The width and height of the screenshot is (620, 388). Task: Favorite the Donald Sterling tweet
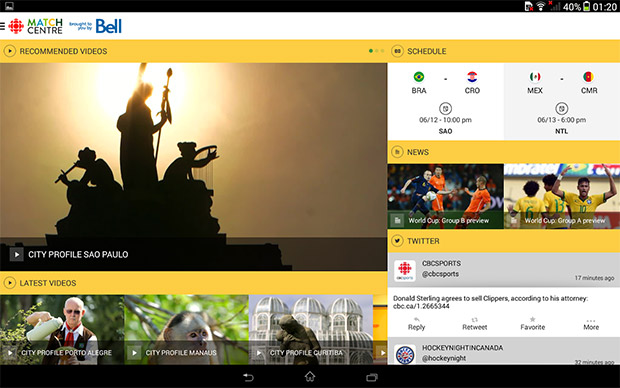[x=533, y=324]
